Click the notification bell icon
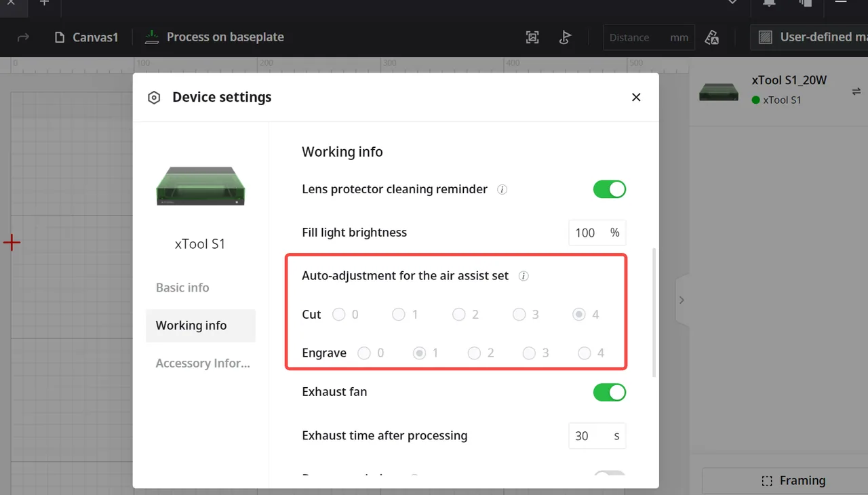 (768, 3)
